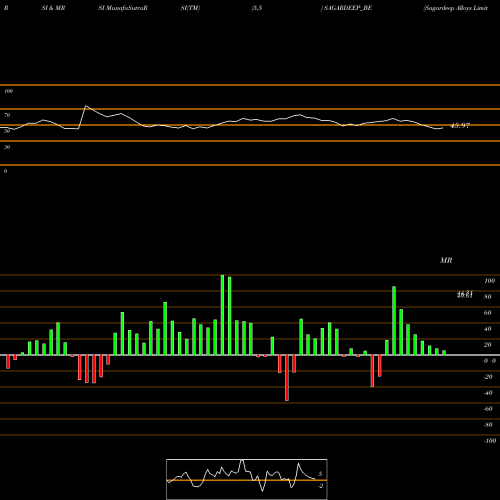This screenshot has height=500, width=500.
Task: Click the 100 label on MR axis
Action: (x=489, y=281)
